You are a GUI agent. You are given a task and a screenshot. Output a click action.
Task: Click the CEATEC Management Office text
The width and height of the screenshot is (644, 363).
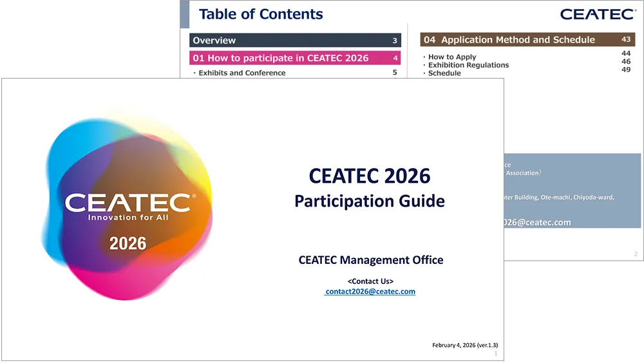pos(371,260)
